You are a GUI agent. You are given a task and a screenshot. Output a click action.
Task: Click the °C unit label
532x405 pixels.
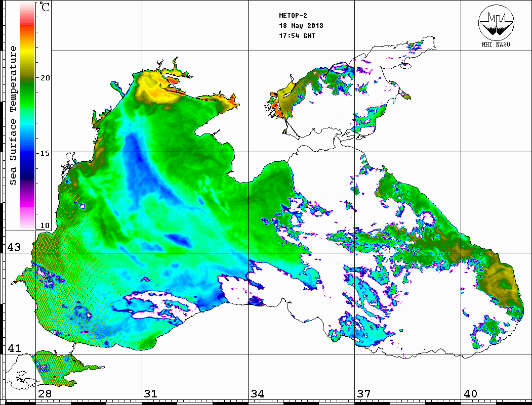(45, 9)
